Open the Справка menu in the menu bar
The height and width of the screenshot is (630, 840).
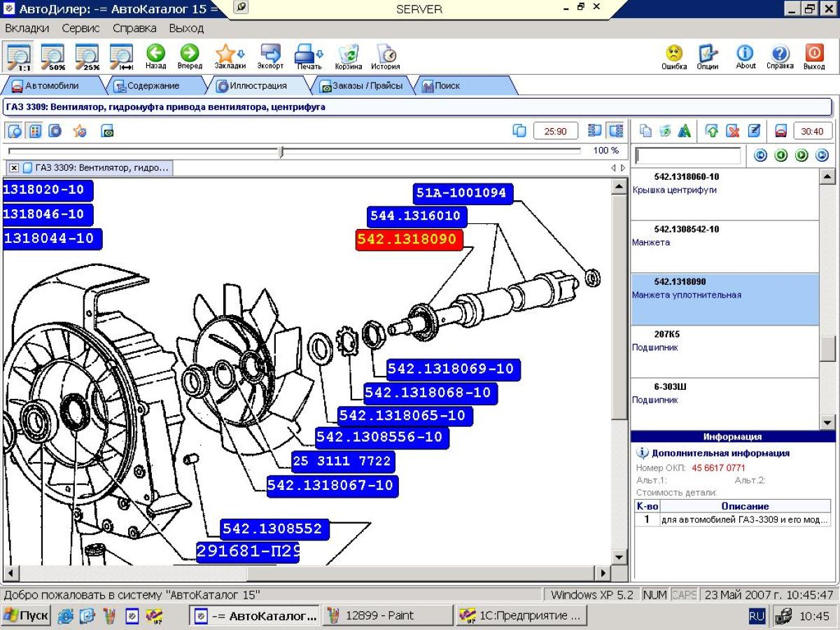tap(134, 28)
